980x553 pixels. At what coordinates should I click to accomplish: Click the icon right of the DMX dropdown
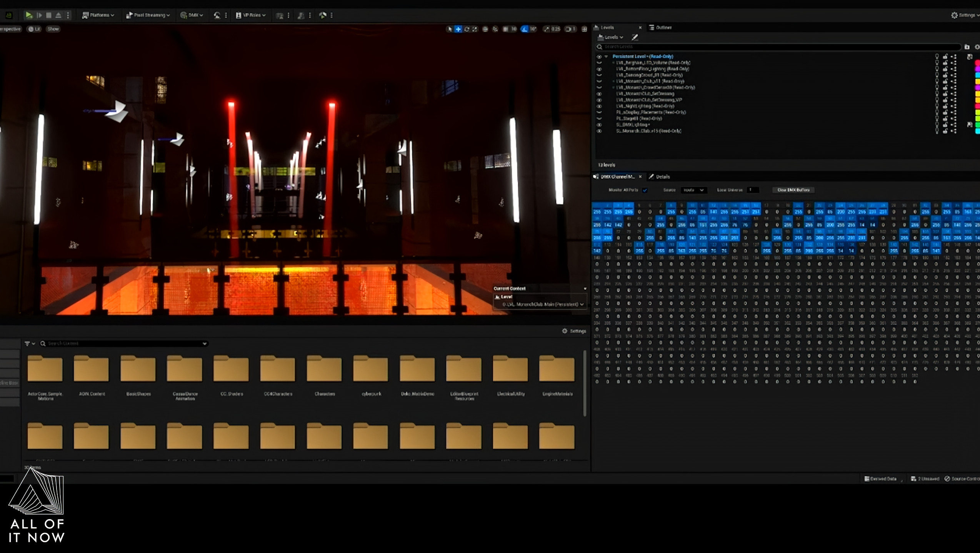(x=217, y=15)
